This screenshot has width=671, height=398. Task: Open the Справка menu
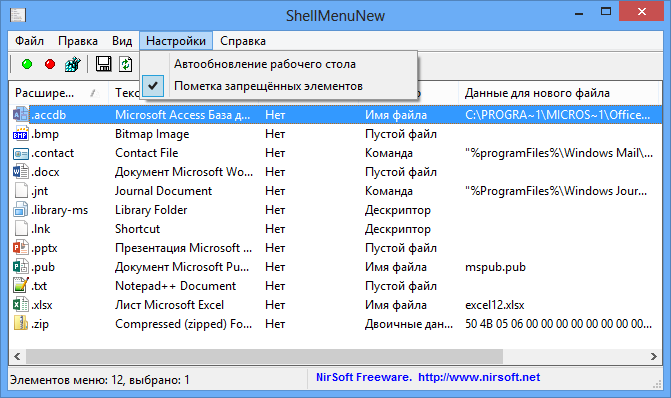243,41
